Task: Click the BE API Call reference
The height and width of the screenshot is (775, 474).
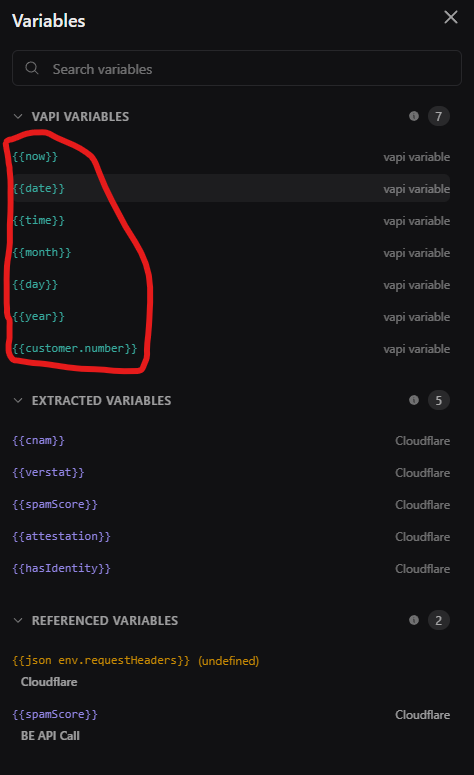Action: 50,735
